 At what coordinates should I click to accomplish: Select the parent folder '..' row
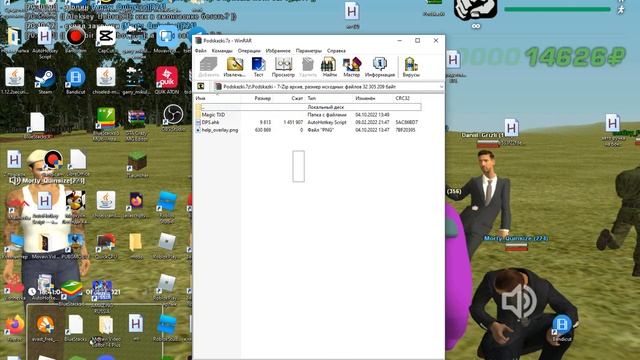308,107
